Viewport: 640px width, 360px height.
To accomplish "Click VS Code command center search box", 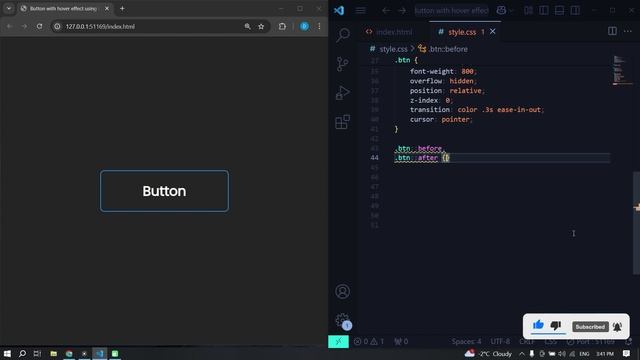I will (x=451, y=11).
